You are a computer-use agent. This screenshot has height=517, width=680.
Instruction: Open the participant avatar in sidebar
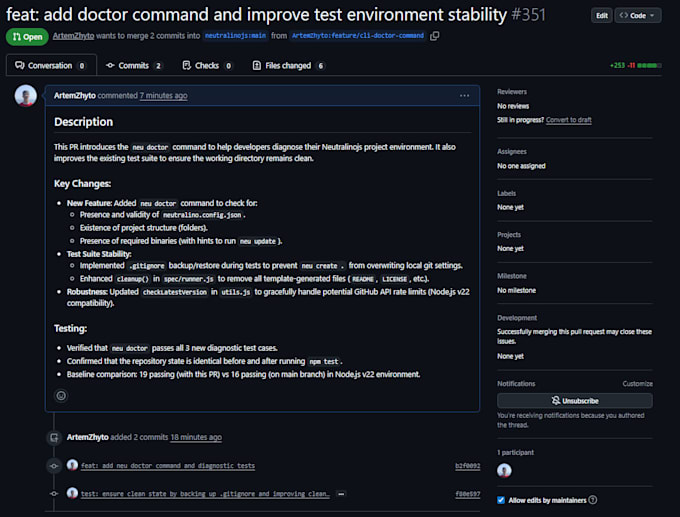tap(504, 471)
